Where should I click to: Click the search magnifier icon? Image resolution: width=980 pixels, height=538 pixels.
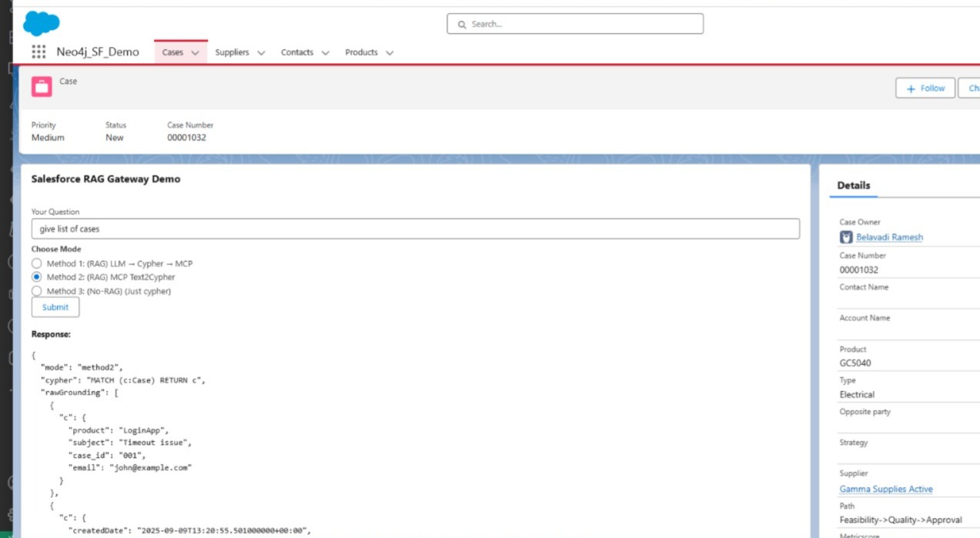point(462,25)
